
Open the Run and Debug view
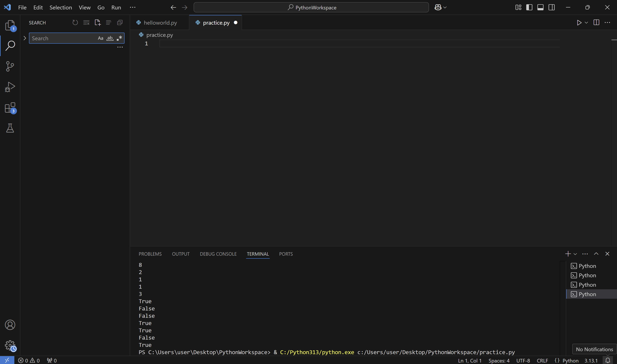click(10, 87)
